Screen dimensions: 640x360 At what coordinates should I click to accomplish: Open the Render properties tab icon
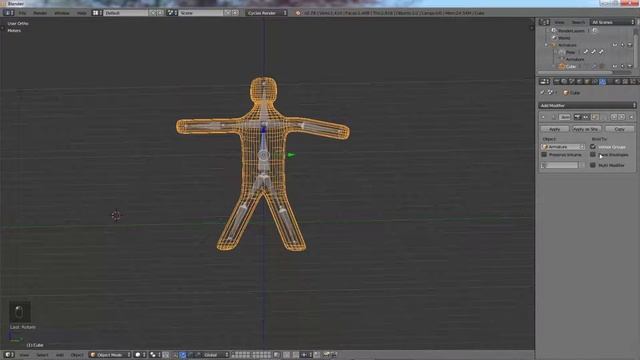coord(556,82)
